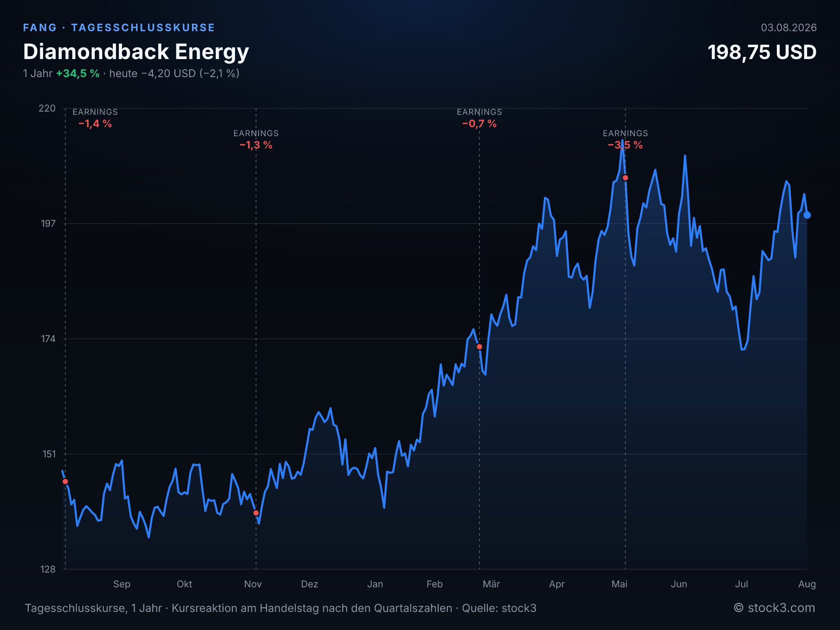Click the EARNINGS −1,3 % label
This screenshot has width=840, height=630.
pyautogui.click(x=256, y=139)
